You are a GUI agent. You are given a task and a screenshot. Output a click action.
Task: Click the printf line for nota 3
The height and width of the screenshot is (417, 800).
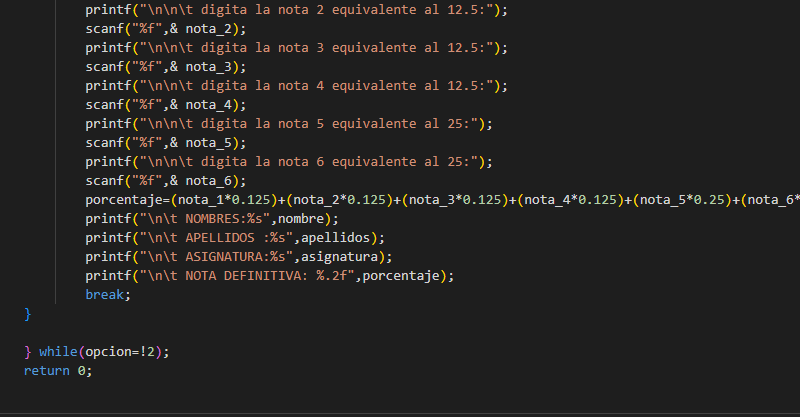(296, 47)
